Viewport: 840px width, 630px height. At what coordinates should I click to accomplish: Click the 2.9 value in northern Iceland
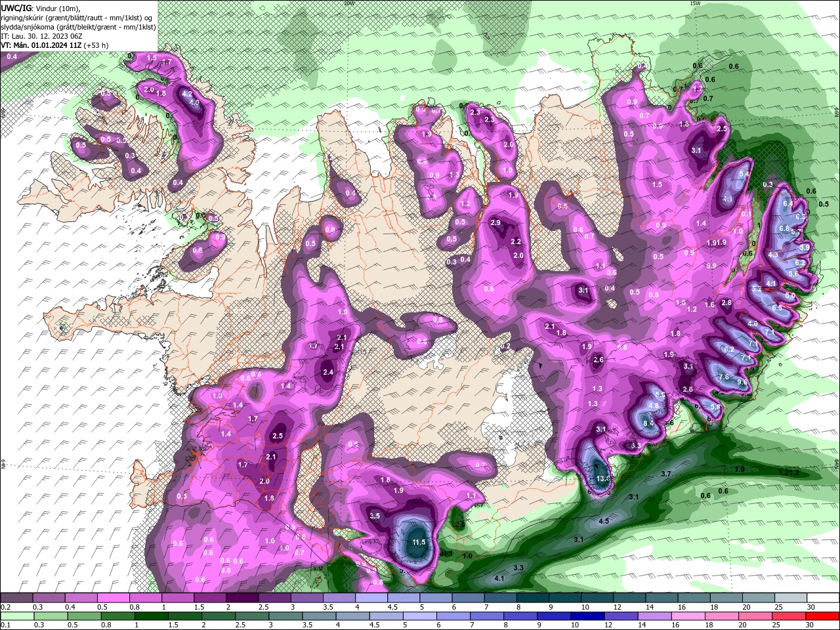(x=495, y=223)
